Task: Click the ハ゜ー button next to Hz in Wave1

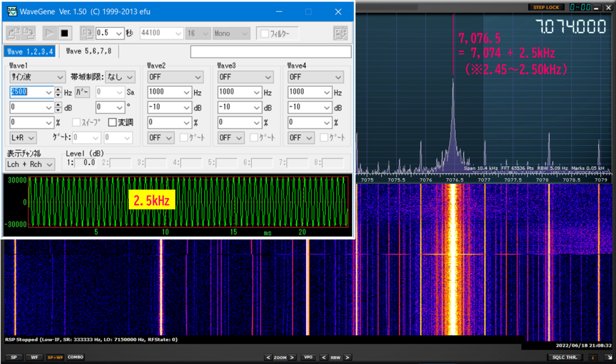Action: [x=82, y=92]
